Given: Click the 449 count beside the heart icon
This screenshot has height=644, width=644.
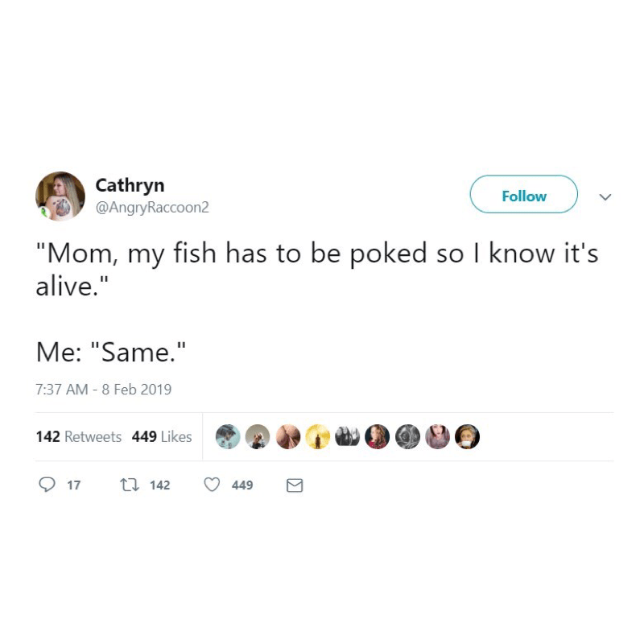Looking at the screenshot, I should pyautogui.click(x=242, y=485).
